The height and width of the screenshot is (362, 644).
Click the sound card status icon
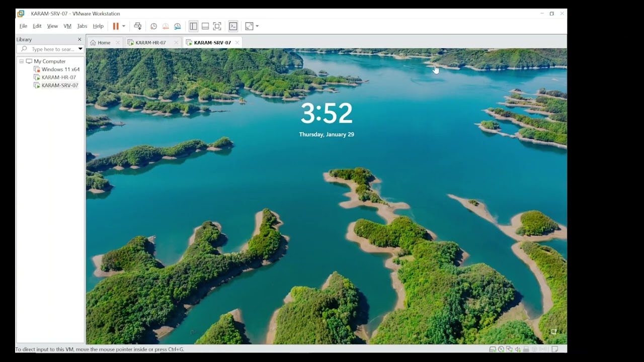tap(518, 349)
